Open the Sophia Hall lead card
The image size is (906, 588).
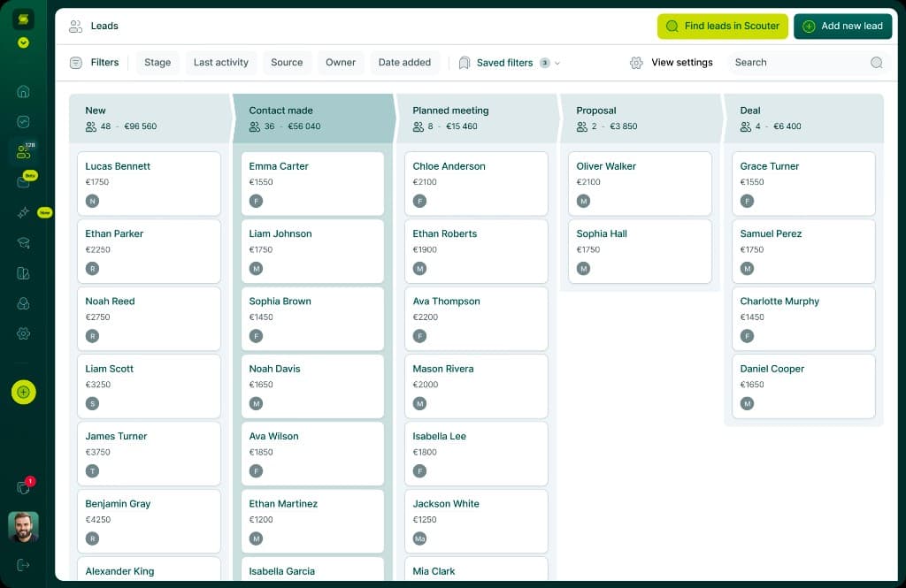(641, 251)
